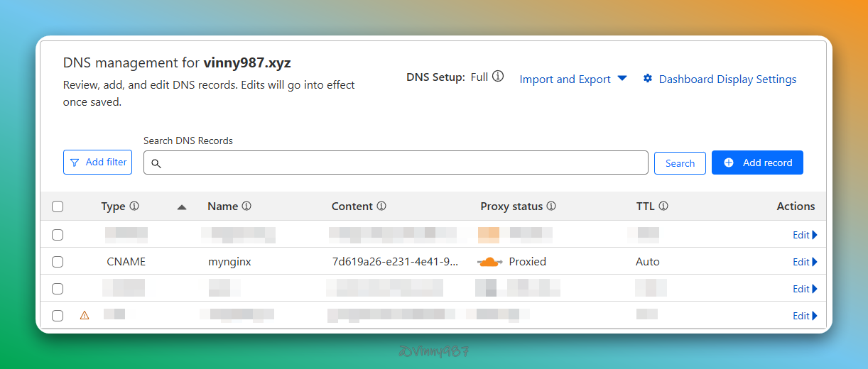Open Dashboard Display Settings gear
The image size is (868, 369).
(648, 79)
